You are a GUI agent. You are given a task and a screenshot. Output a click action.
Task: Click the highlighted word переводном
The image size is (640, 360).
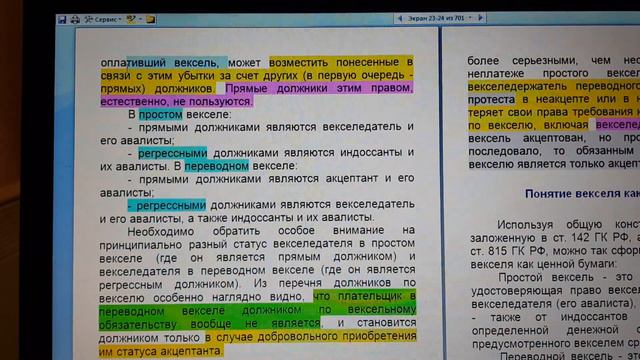[x=216, y=166]
